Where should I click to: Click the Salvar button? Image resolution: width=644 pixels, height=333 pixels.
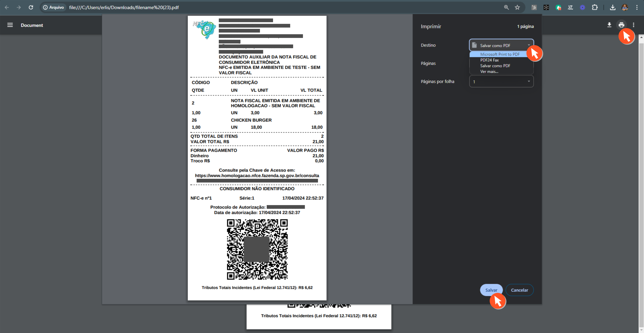(491, 290)
